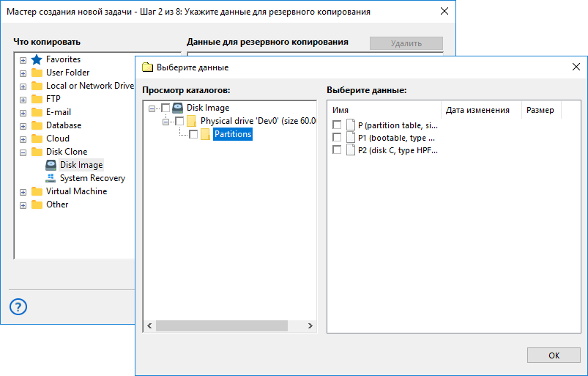
Task: Expand the Cloud node
Action: (23, 139)
